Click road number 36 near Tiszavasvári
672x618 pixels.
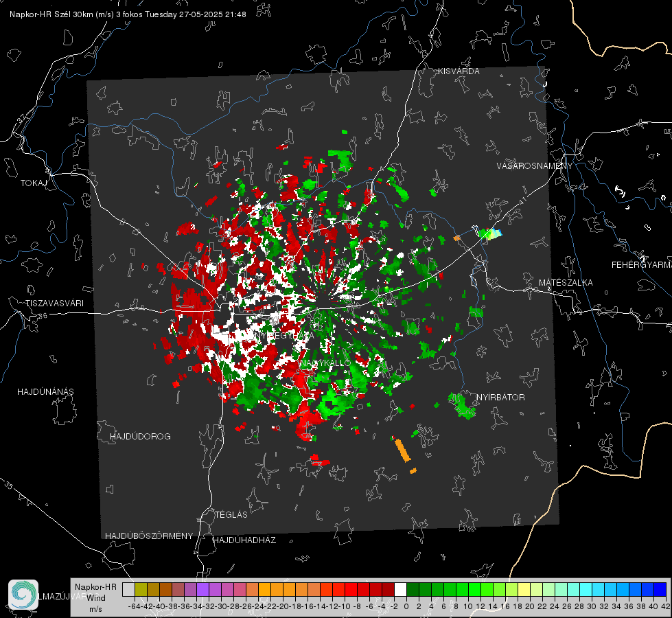[43, 315]
